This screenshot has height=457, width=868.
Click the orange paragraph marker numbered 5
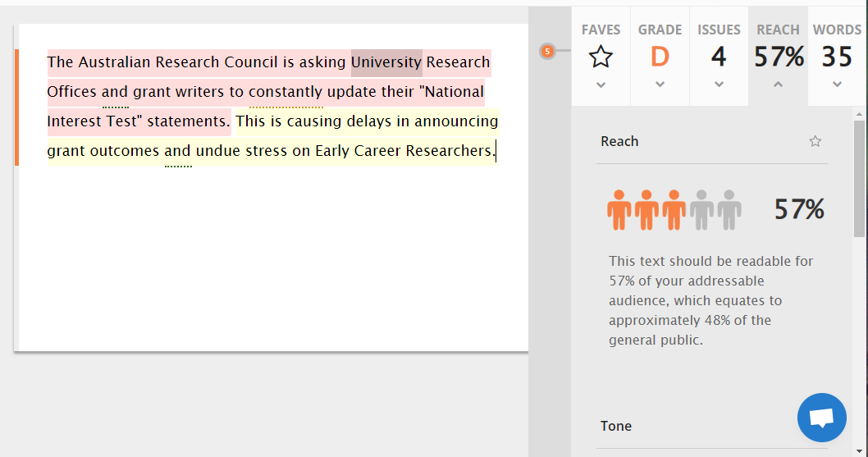[x=547, y=52]
